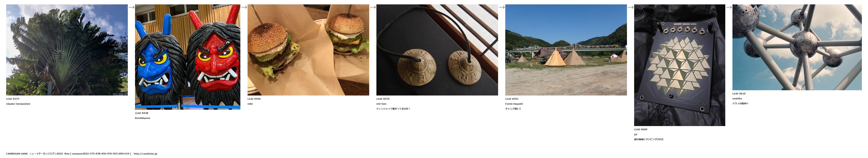Click author name ueshiba
The height and width of the screenshot is (158, 868).
tap(737, 99)
